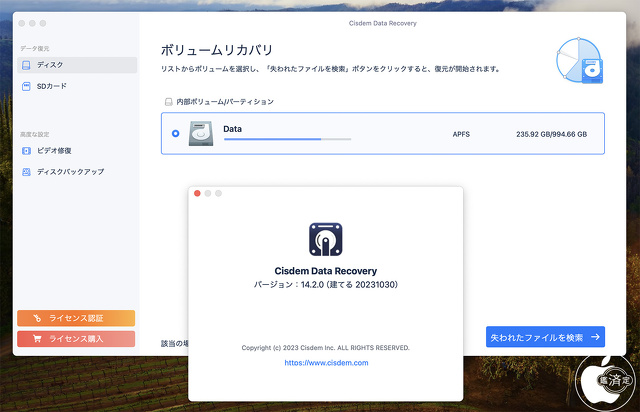Click the ボリュームリカバリ heading
The image size is (640, 412).
tap(217, 50)
